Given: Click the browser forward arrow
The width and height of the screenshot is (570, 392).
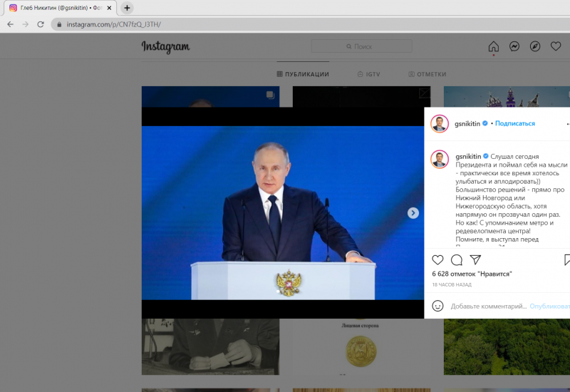Looking at the screenshot, I should [x=26, y=24].
